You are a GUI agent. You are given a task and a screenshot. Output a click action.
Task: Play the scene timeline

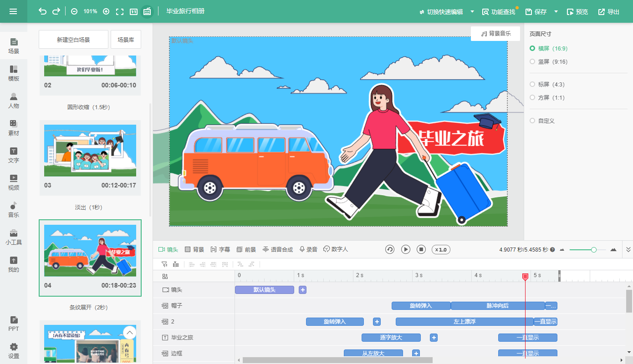[x=406, y=249]
